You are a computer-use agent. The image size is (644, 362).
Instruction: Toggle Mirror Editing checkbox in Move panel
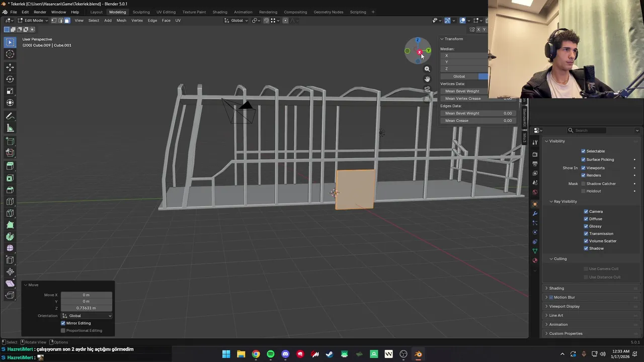coord(63,323)
